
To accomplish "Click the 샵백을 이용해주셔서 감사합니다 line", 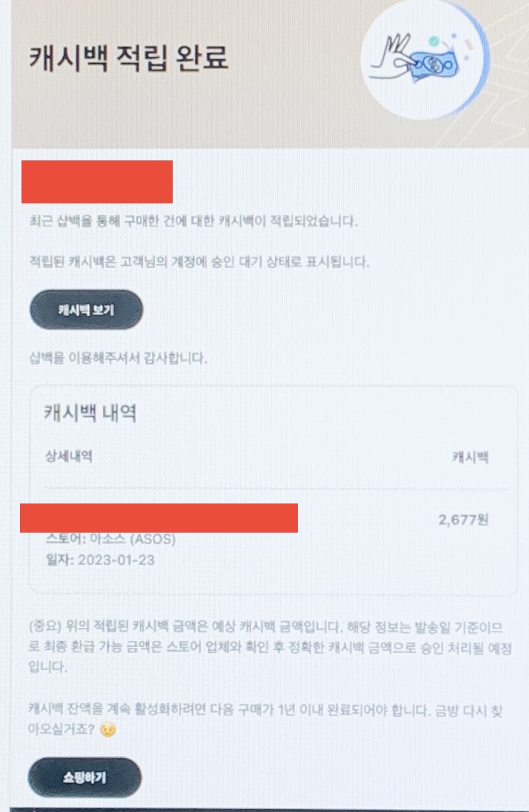I will coord(118,358).
